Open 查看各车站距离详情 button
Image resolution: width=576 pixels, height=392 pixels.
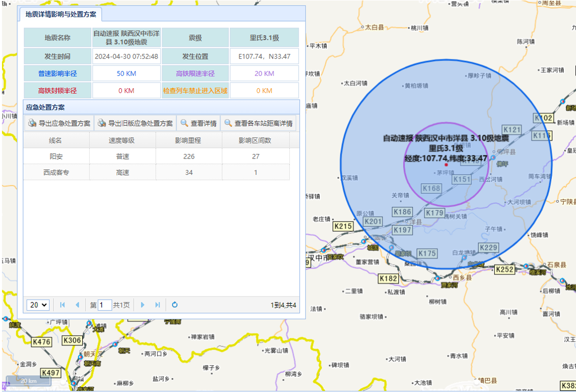point(258,124)
